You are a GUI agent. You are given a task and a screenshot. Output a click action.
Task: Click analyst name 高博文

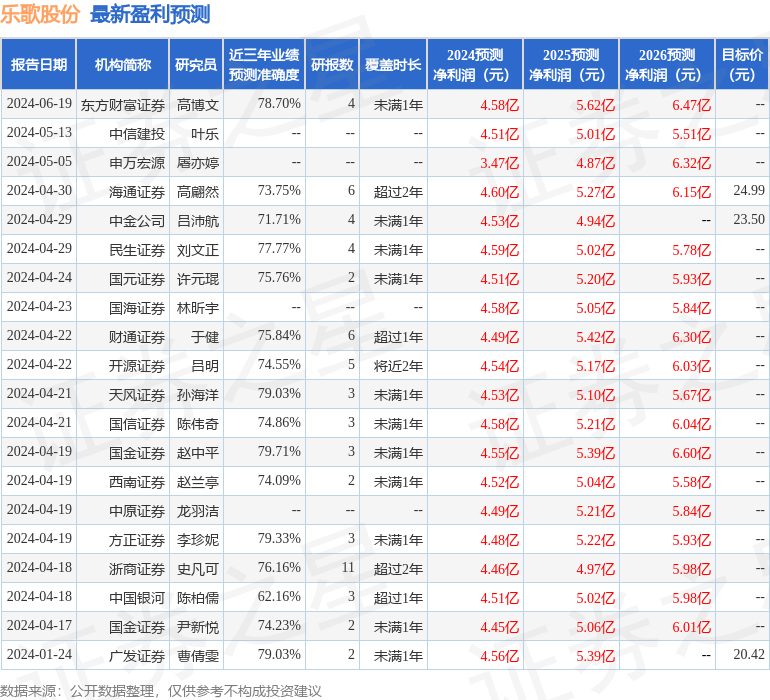click(x=197, y=105)
